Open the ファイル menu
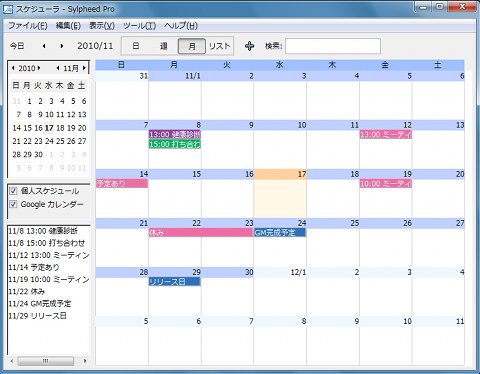This screenshot has height=374, width=480. point(28,26)
